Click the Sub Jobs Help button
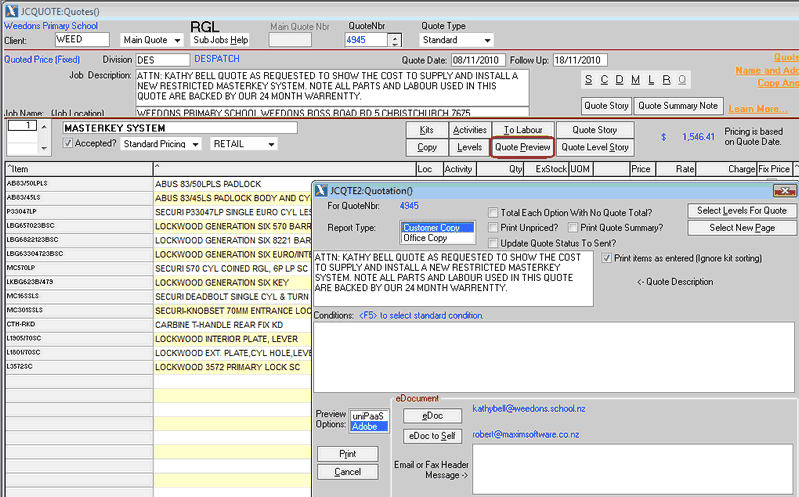 point(221,40)
